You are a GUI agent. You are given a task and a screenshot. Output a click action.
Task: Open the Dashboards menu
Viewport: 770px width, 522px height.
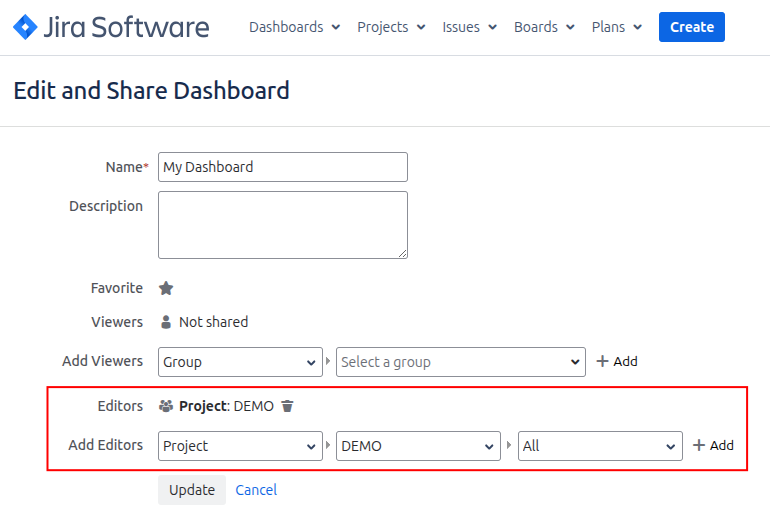tap(295, 27)
